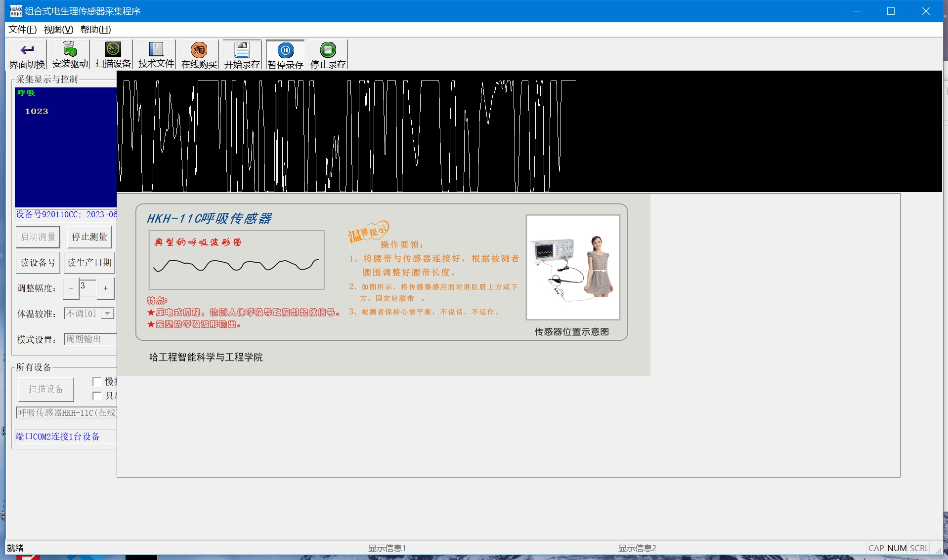Toggle the second checkbox in 所有设备
The image size is (948, 560).
97,396
